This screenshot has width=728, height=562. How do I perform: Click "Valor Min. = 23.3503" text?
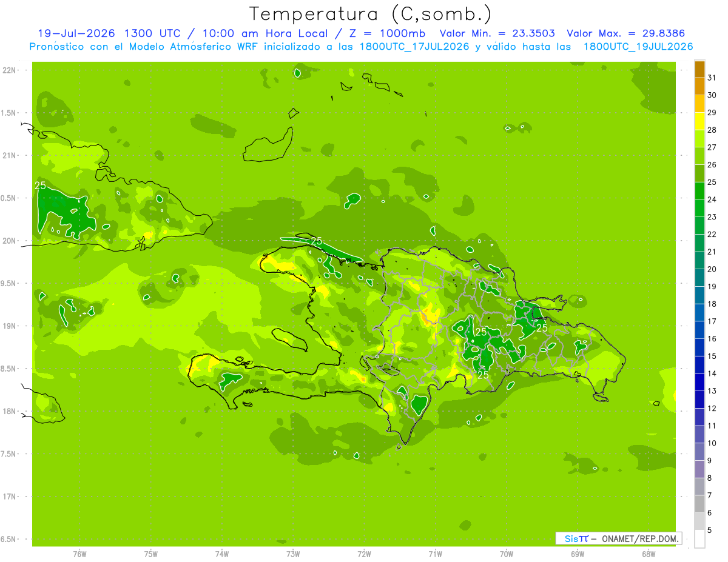(497, 33)
